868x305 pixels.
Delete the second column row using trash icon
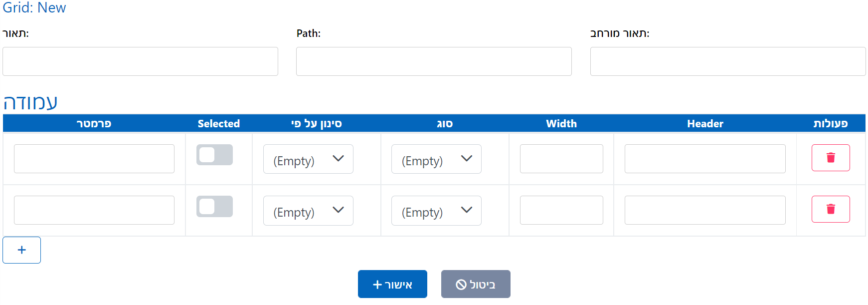tap(831, 209)
